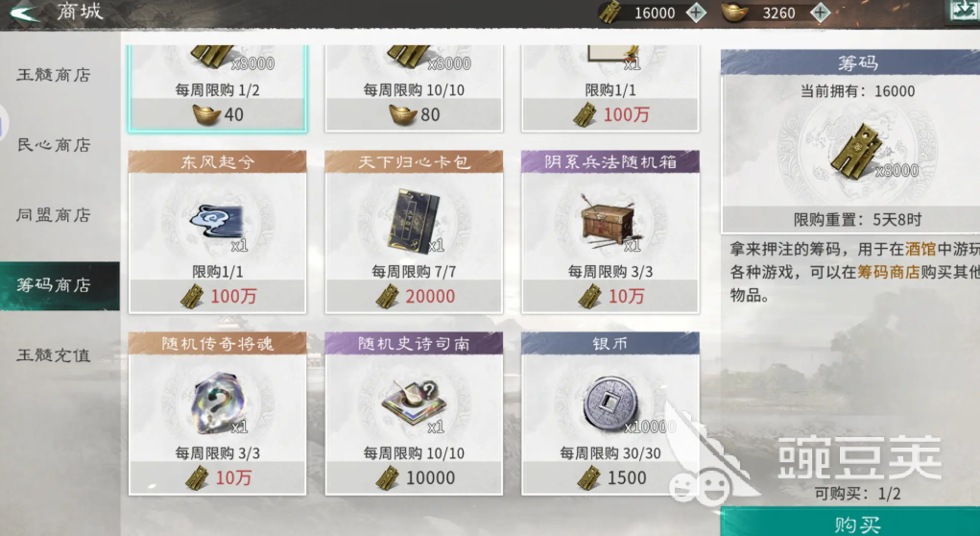Open the 民心商店 tab
The height and width of the screenshot is (536, 980).
point(55,145)
